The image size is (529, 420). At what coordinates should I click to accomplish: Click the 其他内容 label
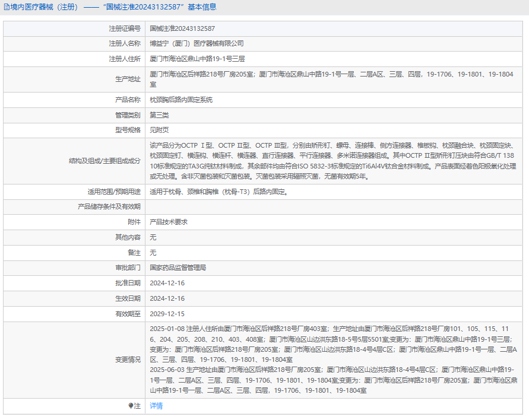pyautogui.click(x=128, y=237)
